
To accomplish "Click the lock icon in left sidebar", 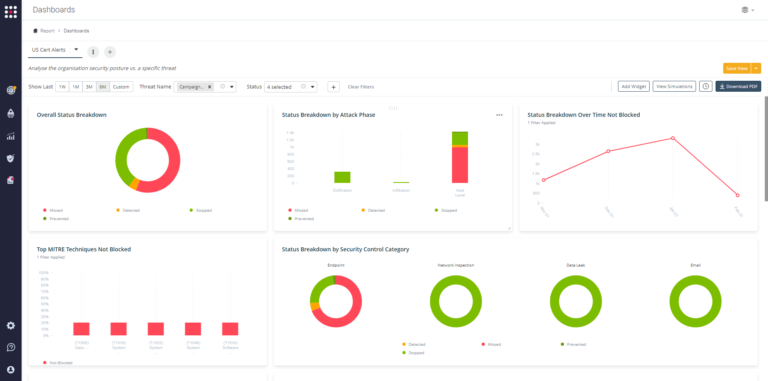I will point(11,113).
